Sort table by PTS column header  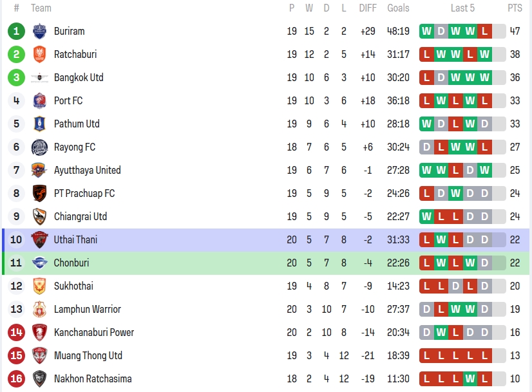tap(515, 8)
